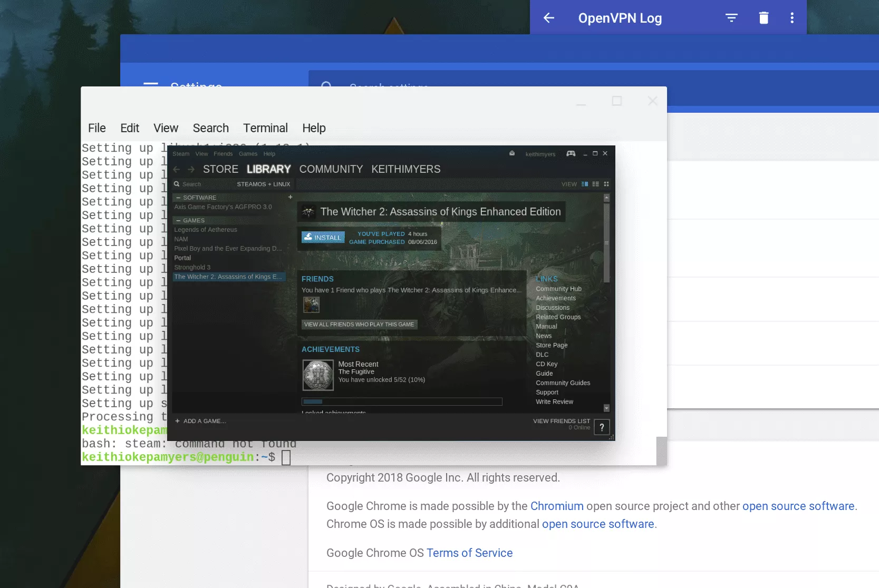Open the Chromium project link
The height and width of the screenshot is (588, 879).
pyautogui.click(x=556, y=506)
